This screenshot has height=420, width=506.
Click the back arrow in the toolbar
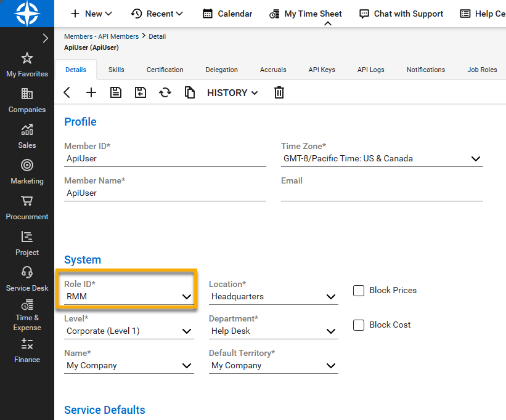[x=67, y=92]
